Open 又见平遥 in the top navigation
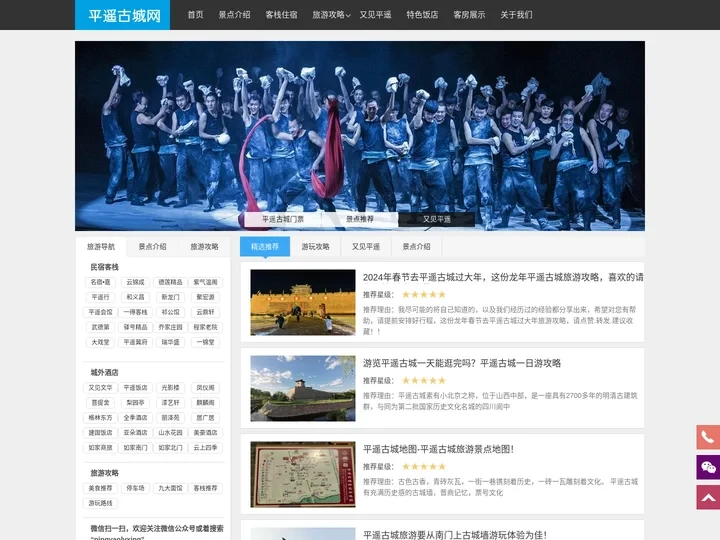The width and height of the screenshot is (720, 540). click(x=375, y=15)
